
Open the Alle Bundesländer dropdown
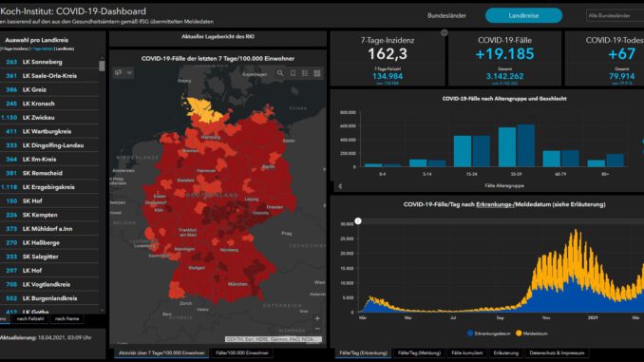click(615, 15)
